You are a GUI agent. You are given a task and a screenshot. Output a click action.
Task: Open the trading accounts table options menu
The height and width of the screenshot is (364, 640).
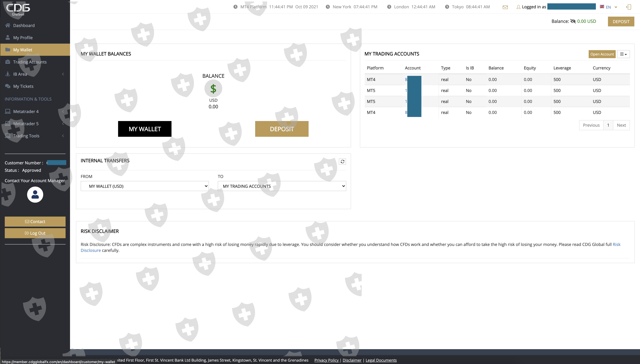pyautogui.click(x=623, y=54)
